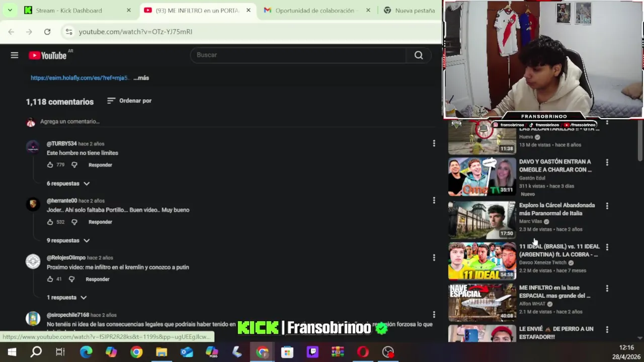Open base ESPACIAL video thumbnail
644x362 pixels.
[482, 303]
